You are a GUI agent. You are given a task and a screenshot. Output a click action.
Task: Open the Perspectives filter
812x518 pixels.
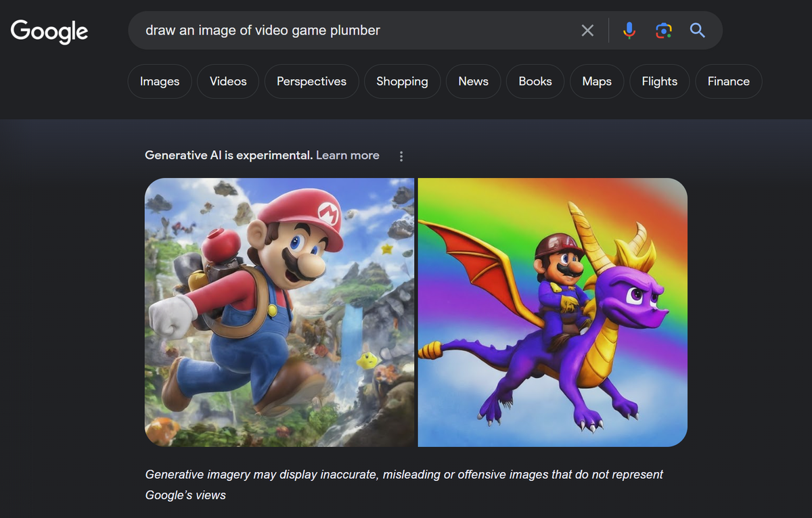[x=311, y=81]
